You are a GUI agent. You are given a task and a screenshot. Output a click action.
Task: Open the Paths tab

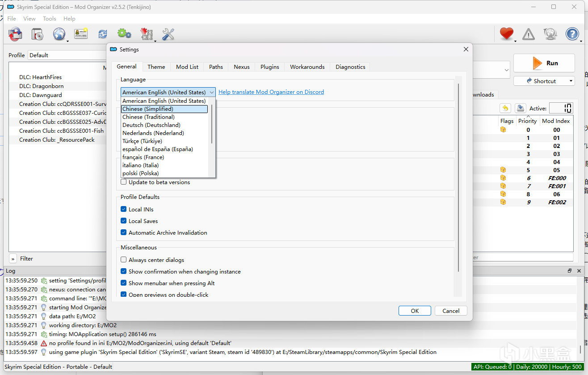216,67
